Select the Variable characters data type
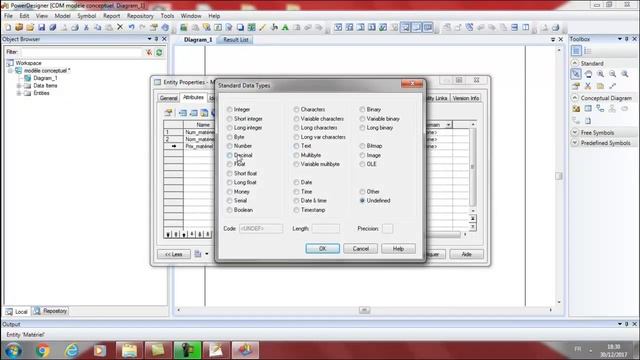Screen dimensions: 640x360 click(x=319, y=119)
